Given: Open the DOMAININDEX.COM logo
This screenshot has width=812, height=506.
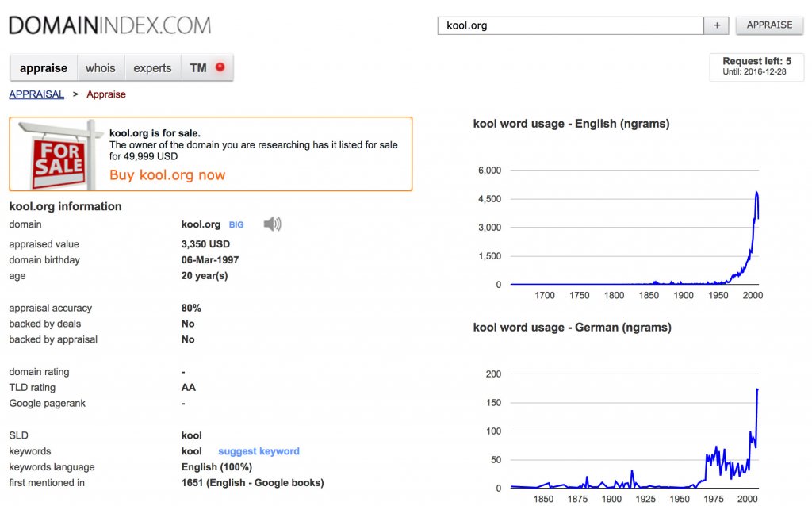Looking at the screenshot, I should [x=109, y=25].
